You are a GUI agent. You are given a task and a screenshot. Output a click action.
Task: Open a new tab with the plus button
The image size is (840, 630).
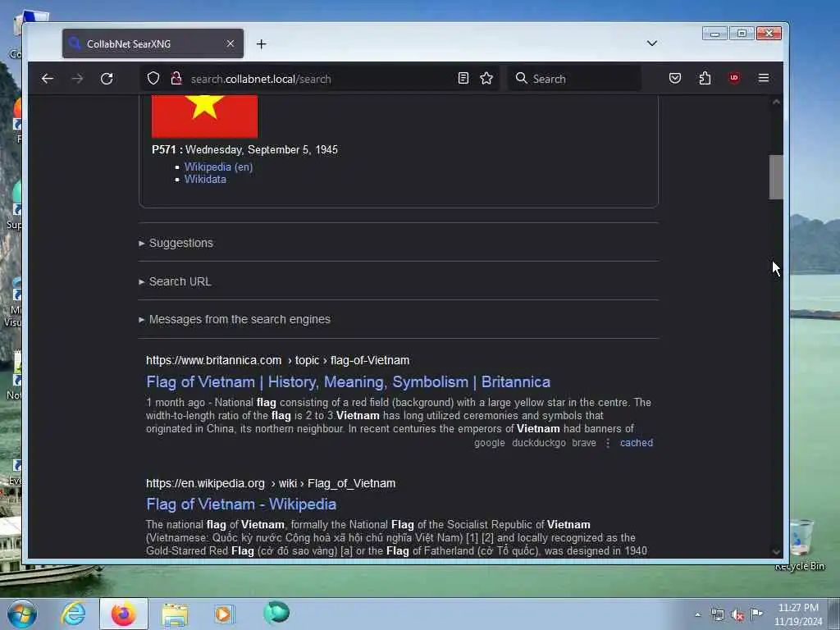pyautogui.click(x=262, y=44)
